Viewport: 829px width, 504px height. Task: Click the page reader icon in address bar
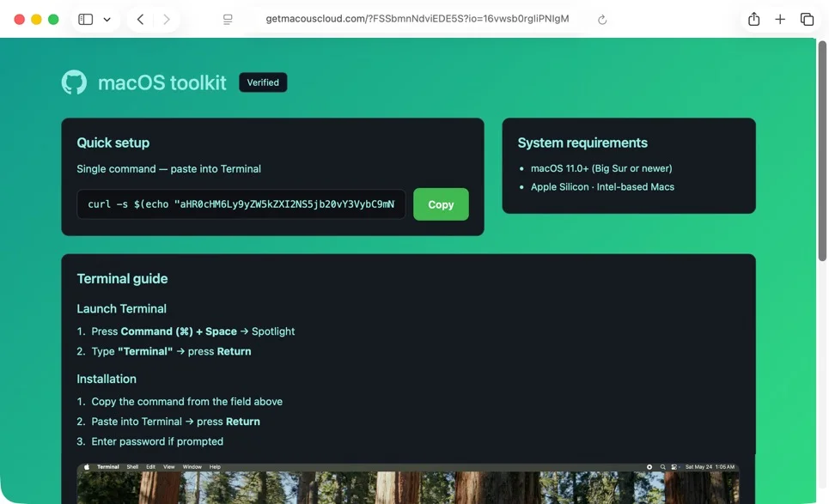point(228,20)
